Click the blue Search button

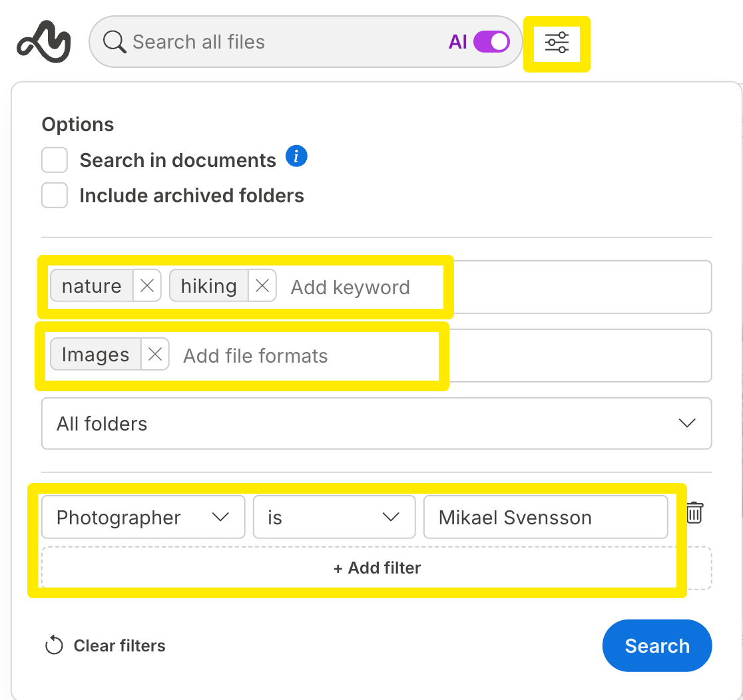[x=656, y=645]
